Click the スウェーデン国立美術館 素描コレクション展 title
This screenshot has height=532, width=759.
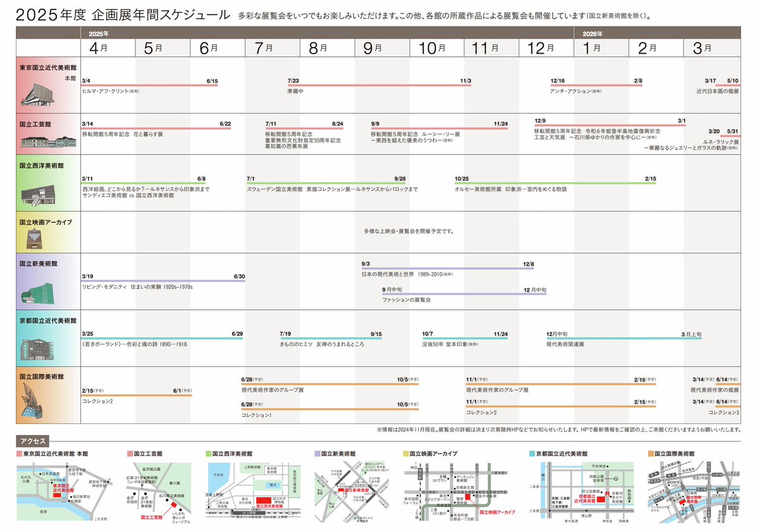tap(332, 189)
